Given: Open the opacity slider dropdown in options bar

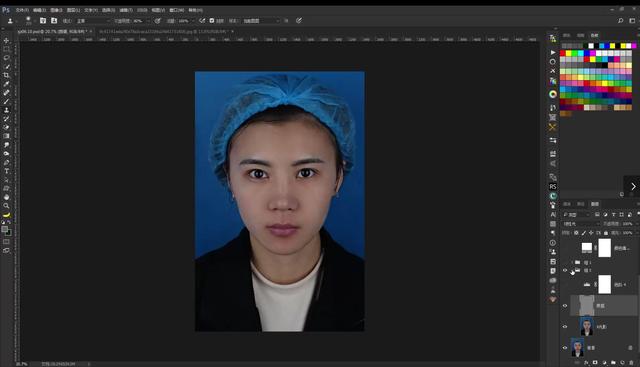Looking at the screenshot, I should [148, 21].
